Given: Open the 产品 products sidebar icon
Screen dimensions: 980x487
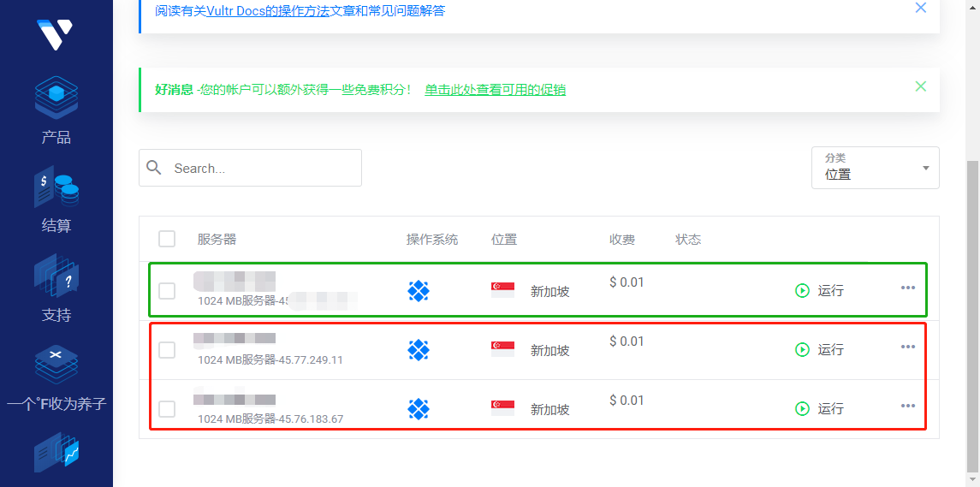Looking at the screenshot, I should tap(56, 98).
